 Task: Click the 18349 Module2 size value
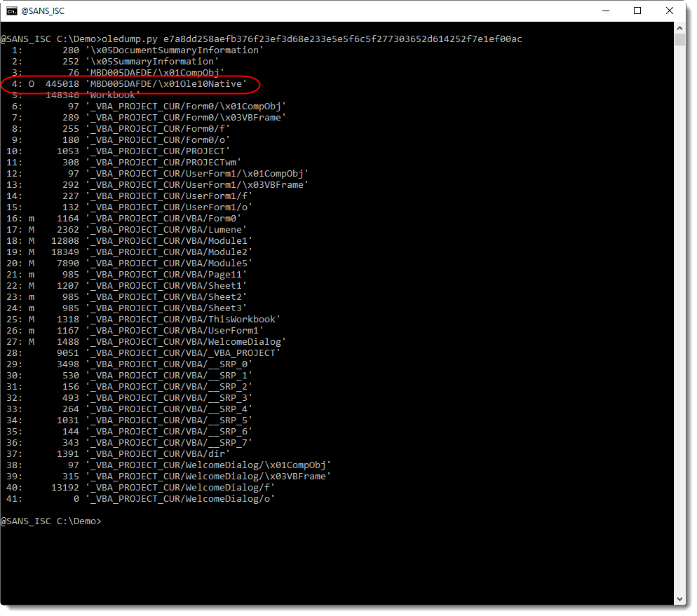(x=65, y=252)
